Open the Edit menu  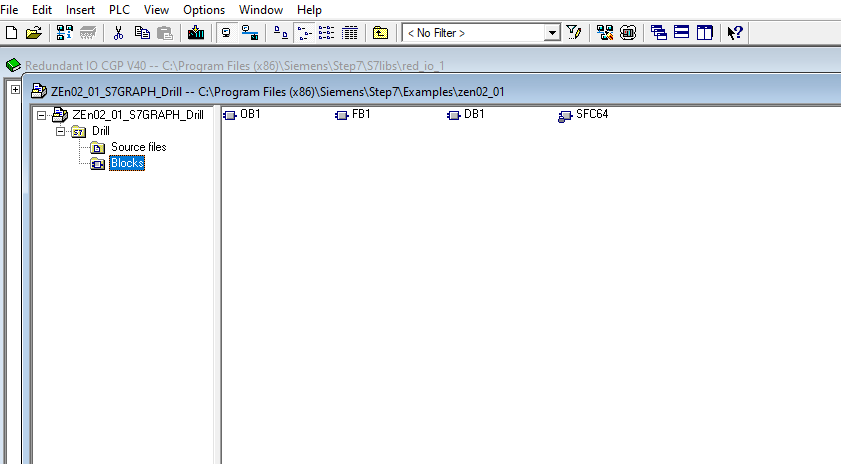42,10
